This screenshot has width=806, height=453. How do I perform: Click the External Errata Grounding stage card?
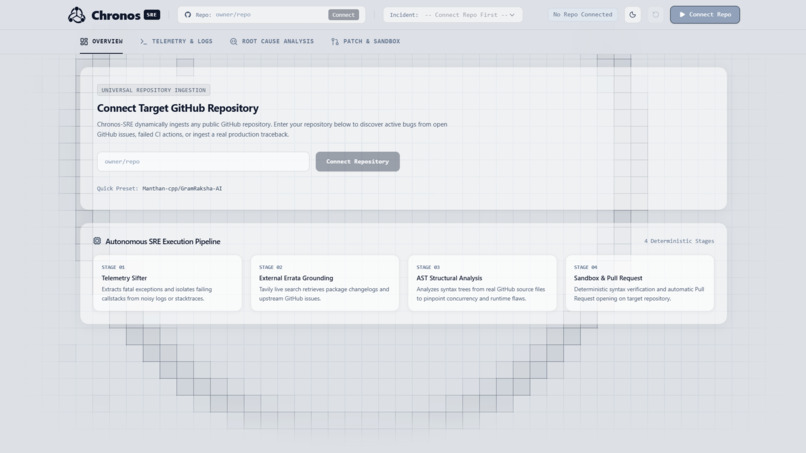pos(325,283)
